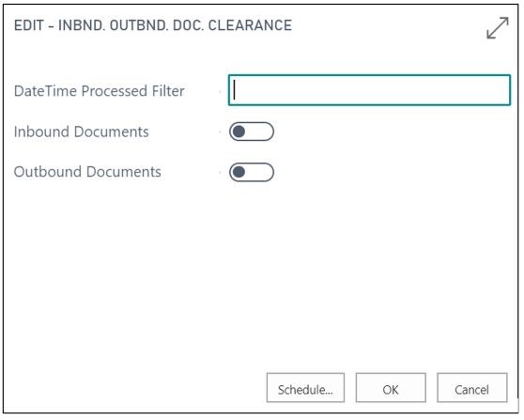The width and height of the screenshot is (524, 420).
Task: Click the Inbound Documents switch knob
Action: pos(239,132)
